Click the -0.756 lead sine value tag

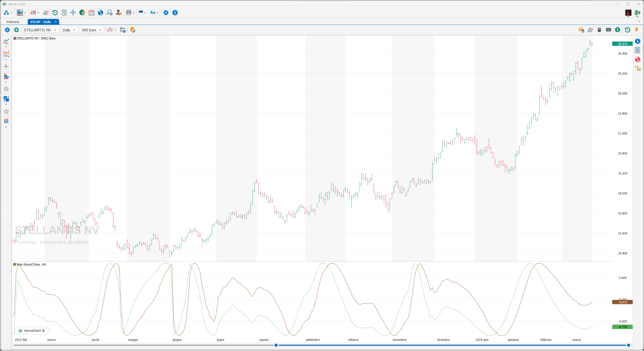(622, 327)
